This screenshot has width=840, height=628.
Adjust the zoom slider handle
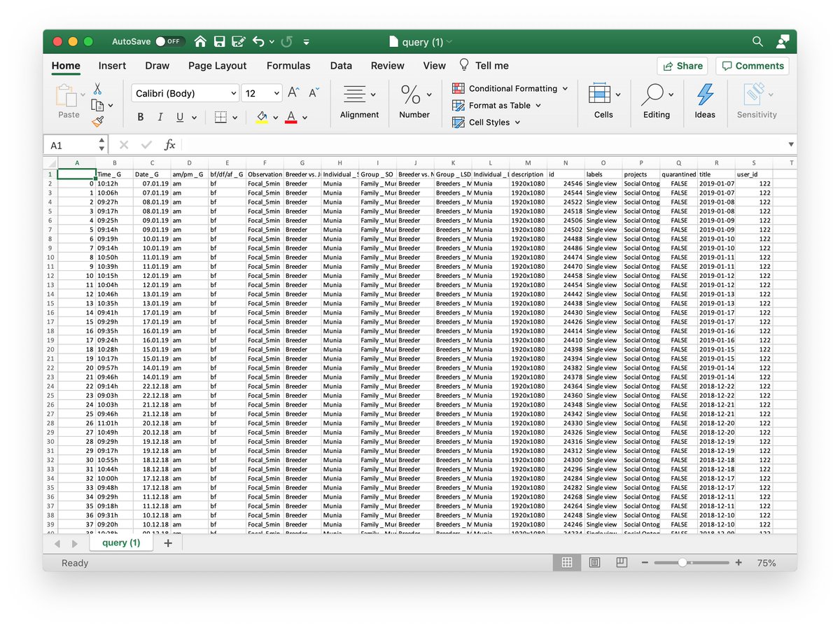coord(682,563)
